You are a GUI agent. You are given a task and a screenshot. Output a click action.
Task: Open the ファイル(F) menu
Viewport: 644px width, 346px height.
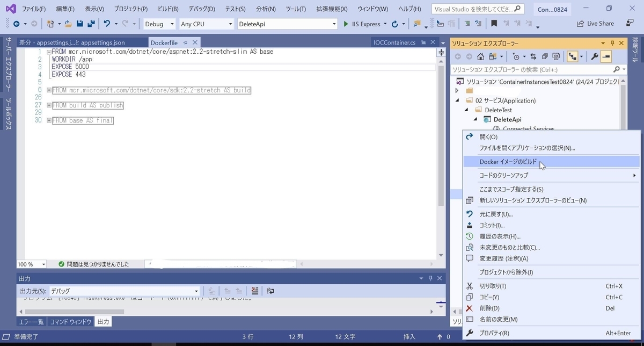pyautogui.click(x=34, y=9)
